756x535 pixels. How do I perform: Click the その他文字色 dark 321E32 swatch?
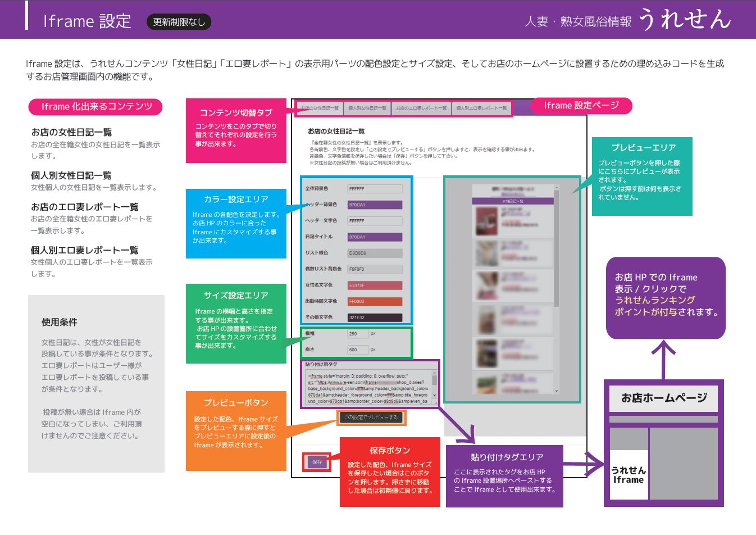[x=374, y=318]
